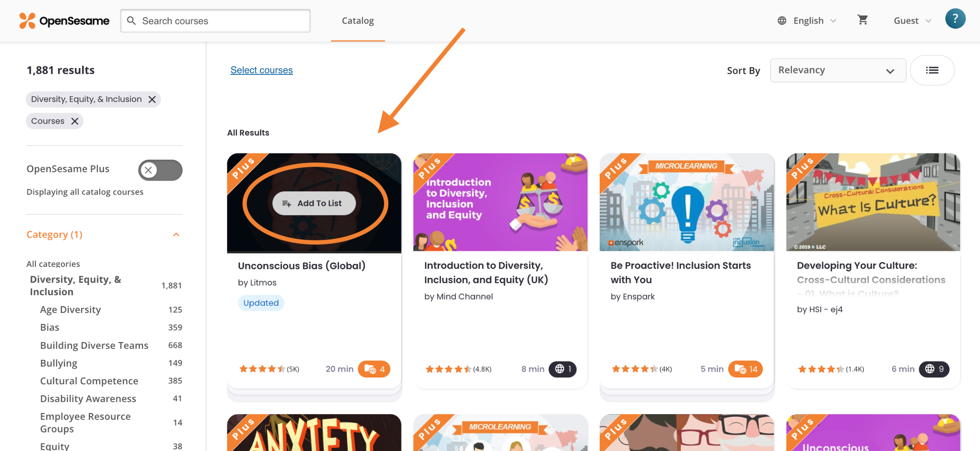Viewport: 980px width, 451px height.
Task: Remove the Courses filter chip
Action: (75, 121)
